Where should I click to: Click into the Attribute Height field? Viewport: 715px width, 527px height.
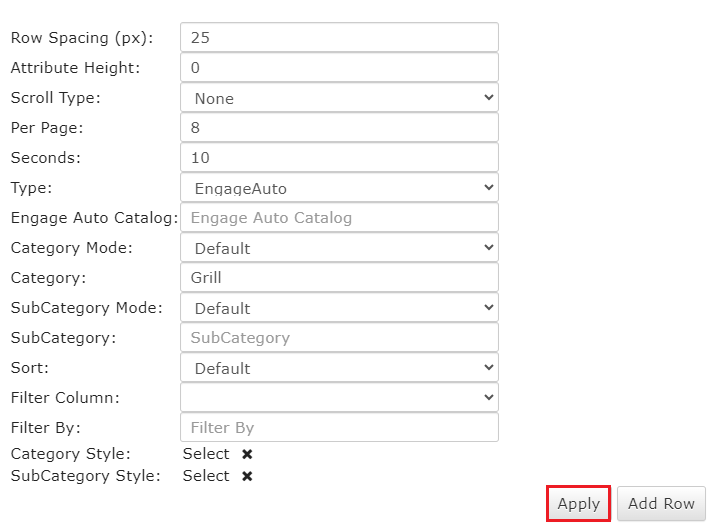coord(339,68)
